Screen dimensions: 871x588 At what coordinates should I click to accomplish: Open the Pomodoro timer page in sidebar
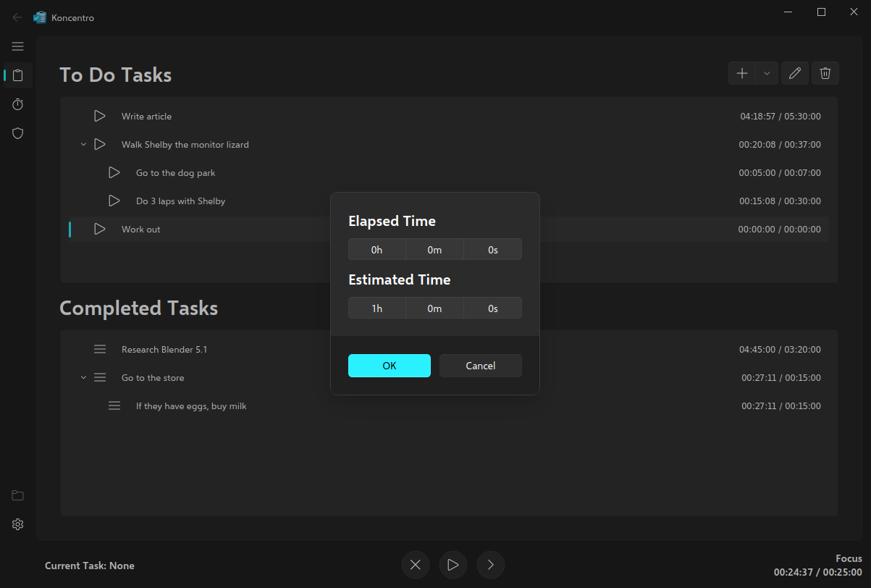(x=18, y=104)
